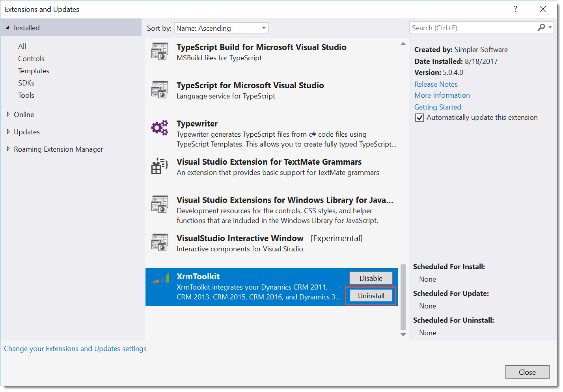Click the XrmToolkit bar chart icon
563x392 pixels.
coord(160,278)
